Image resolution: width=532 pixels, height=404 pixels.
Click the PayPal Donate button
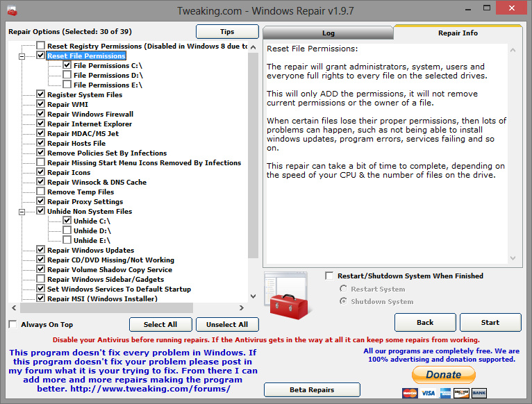point(444,375)
